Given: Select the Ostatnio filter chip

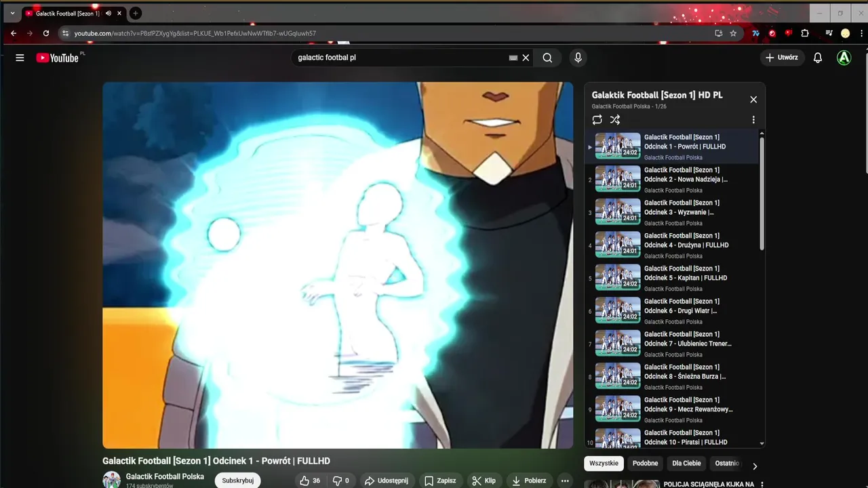Looking at the screenshot, I should coord(727,464).
